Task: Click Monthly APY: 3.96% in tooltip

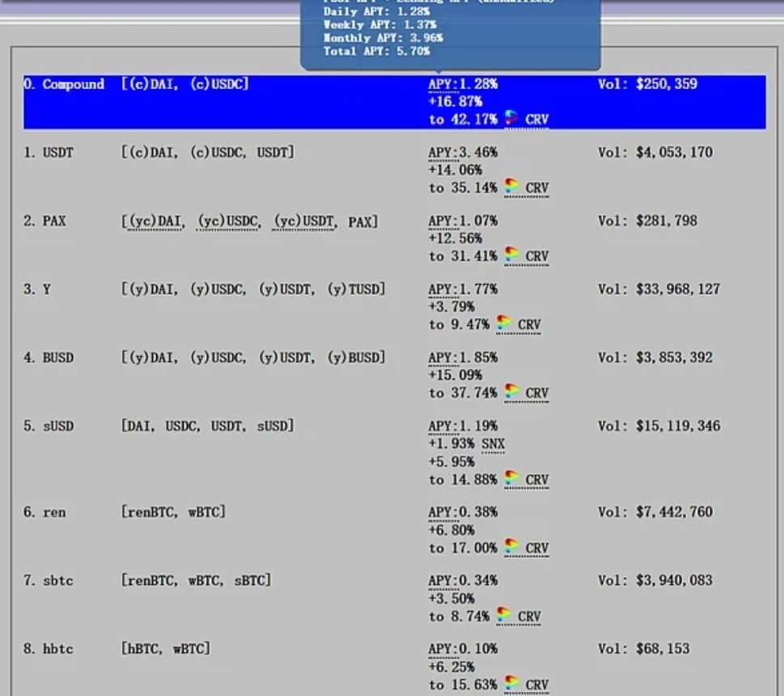Action: tap(383, 38)
